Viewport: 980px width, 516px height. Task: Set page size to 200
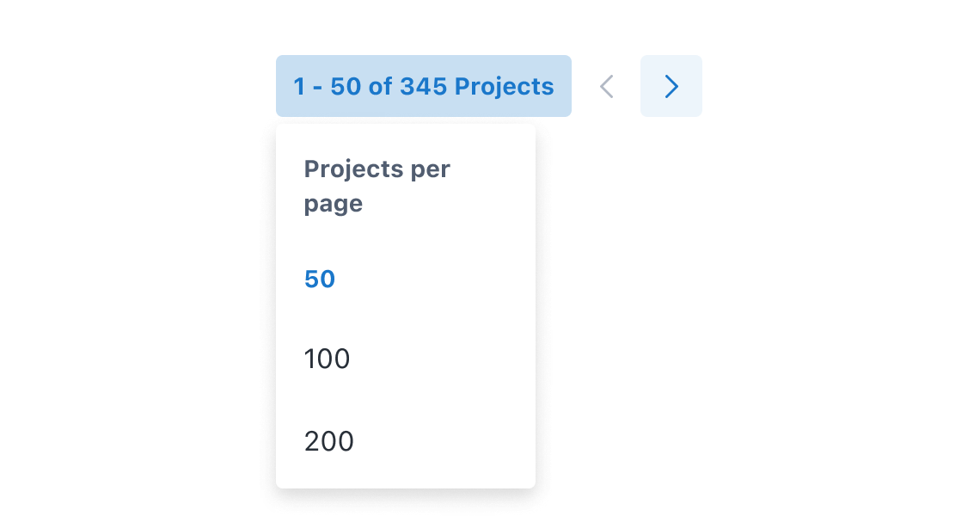[329, 441]
